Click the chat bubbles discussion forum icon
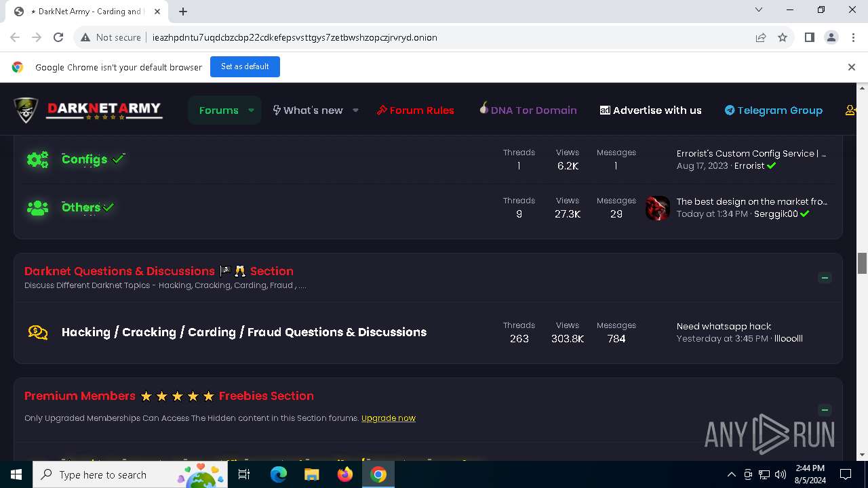 tap(38, 332)
